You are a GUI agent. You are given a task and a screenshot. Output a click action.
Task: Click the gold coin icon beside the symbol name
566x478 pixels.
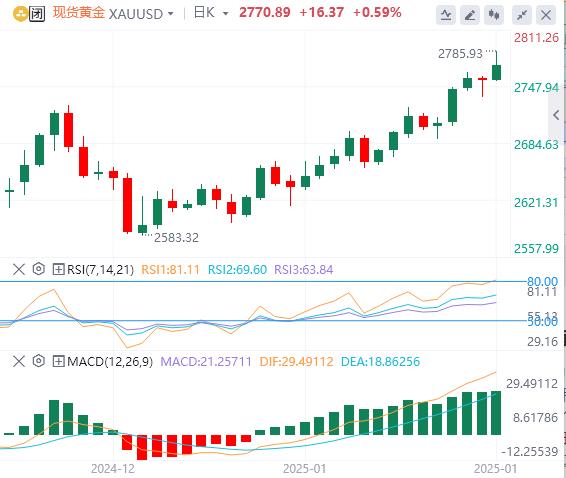pyautogui.click(x=20, y=14)
